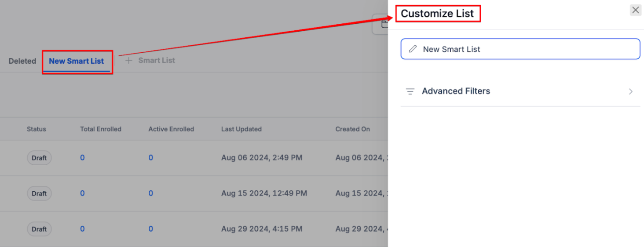Image resolution: width=644 pixels, height=247 pixels.
Task: Open Total Enrolled count in Aug 06 row
Action: click(82, 158)
